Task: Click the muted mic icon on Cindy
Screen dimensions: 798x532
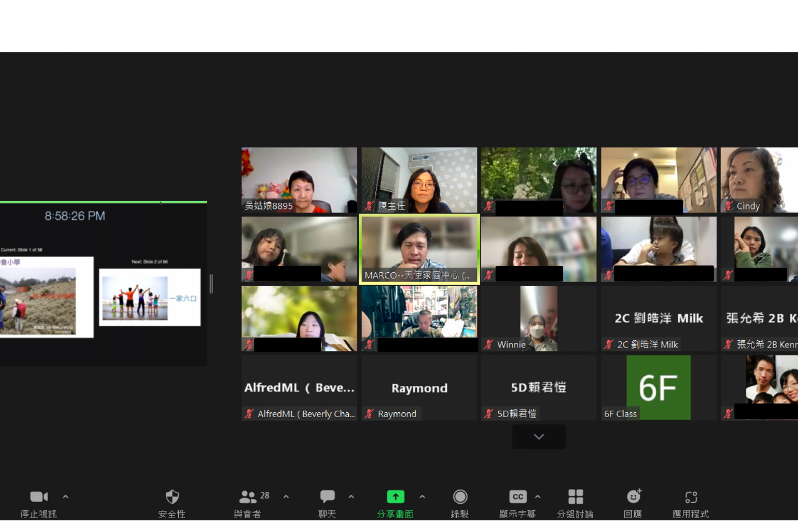Action: (x=729, y=206)
